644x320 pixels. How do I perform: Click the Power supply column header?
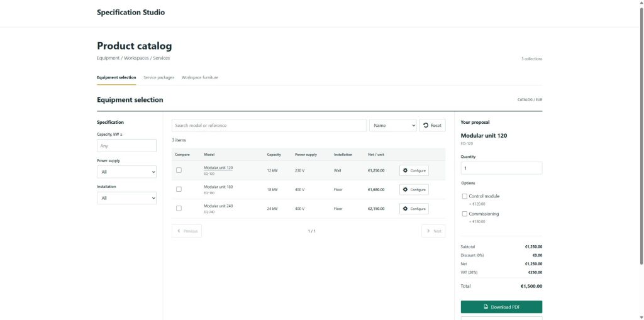306,155
